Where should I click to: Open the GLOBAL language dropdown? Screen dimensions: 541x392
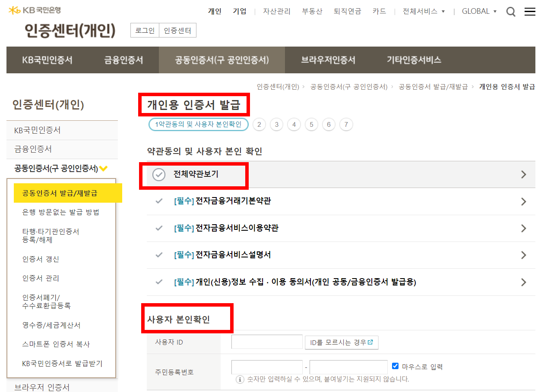(x=479, y=11)
